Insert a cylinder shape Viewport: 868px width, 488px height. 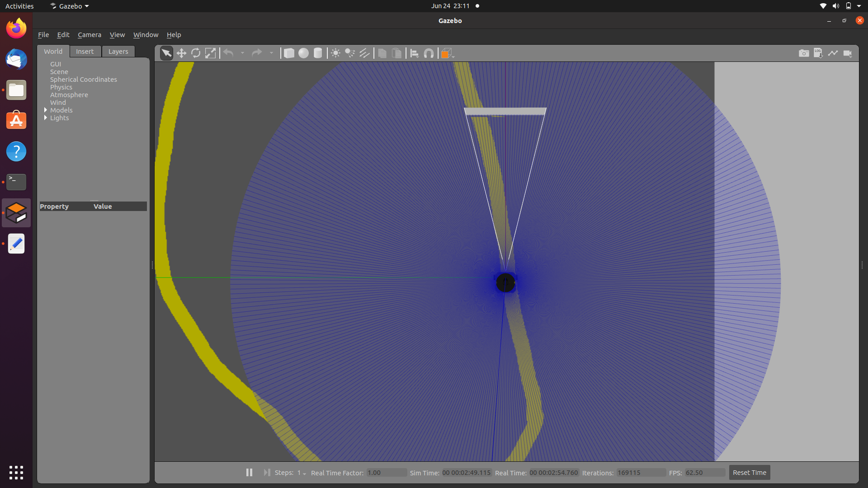point(318,53)
